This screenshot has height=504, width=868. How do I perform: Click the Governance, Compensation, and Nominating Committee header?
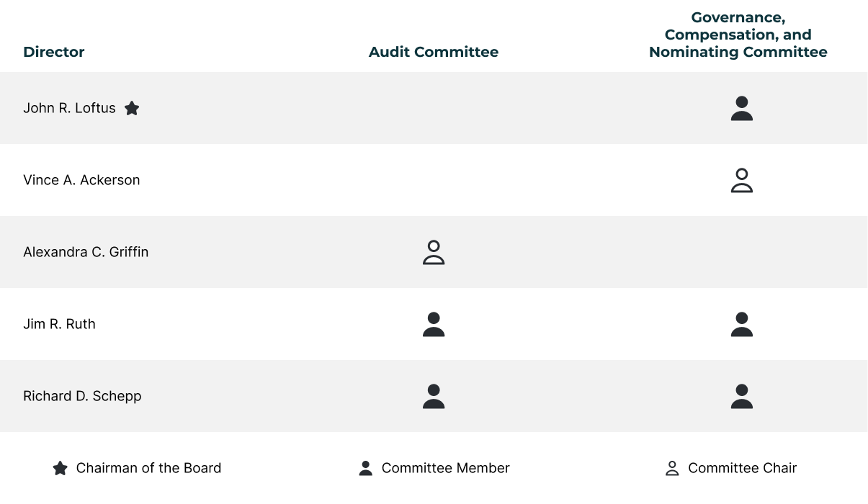(738, 35)
